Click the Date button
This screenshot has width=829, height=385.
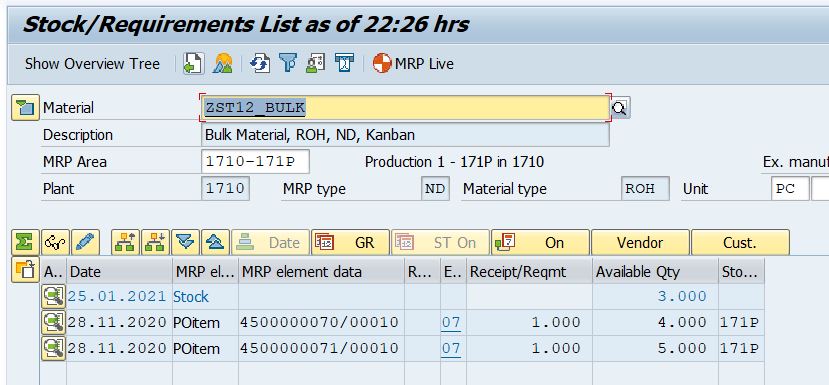[270, 242]
